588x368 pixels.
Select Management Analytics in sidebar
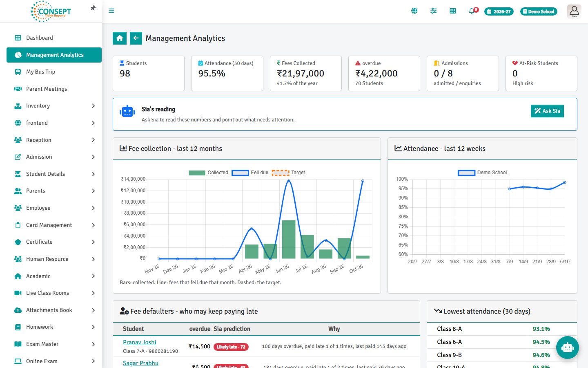[x=54, y=55]
